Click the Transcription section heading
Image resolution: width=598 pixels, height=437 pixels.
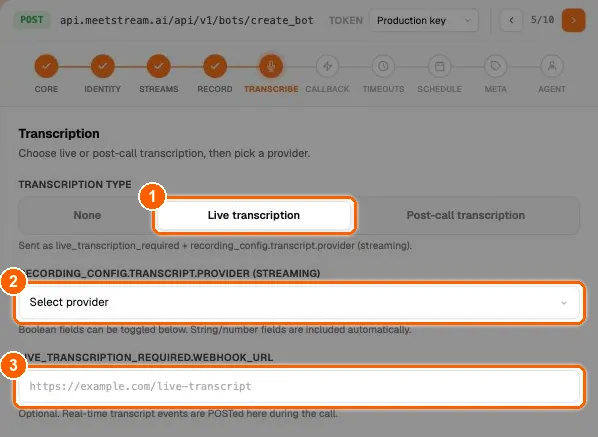point(59,133)
